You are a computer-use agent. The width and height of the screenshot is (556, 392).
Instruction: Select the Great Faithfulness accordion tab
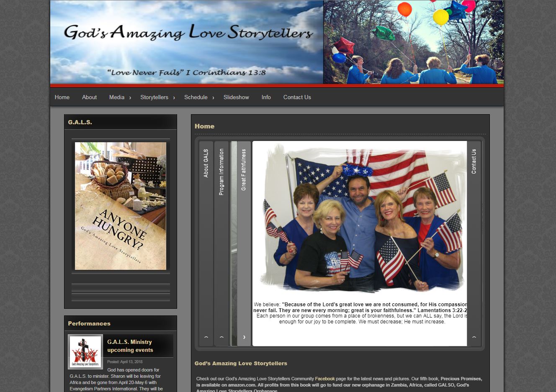click(244, 170)
